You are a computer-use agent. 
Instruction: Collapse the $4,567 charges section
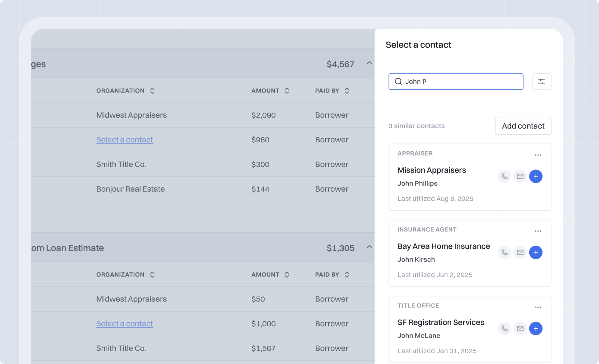[x=370, y=63]
